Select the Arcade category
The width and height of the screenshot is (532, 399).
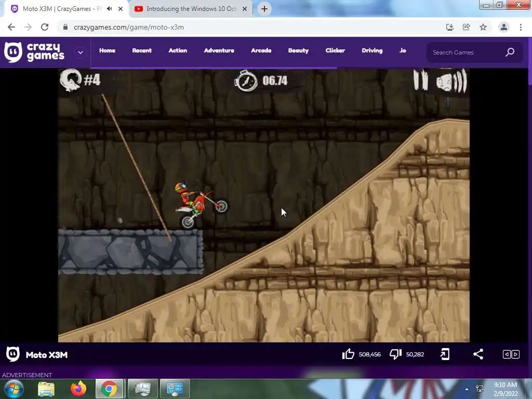[x=261, y=50]
